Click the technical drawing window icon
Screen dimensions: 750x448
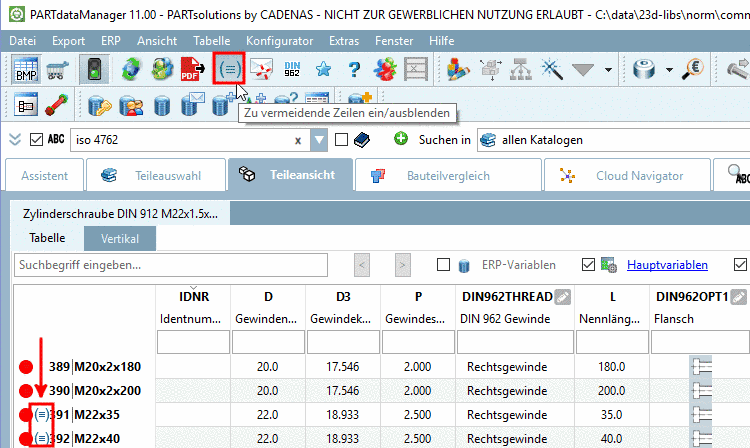point(26,105)
